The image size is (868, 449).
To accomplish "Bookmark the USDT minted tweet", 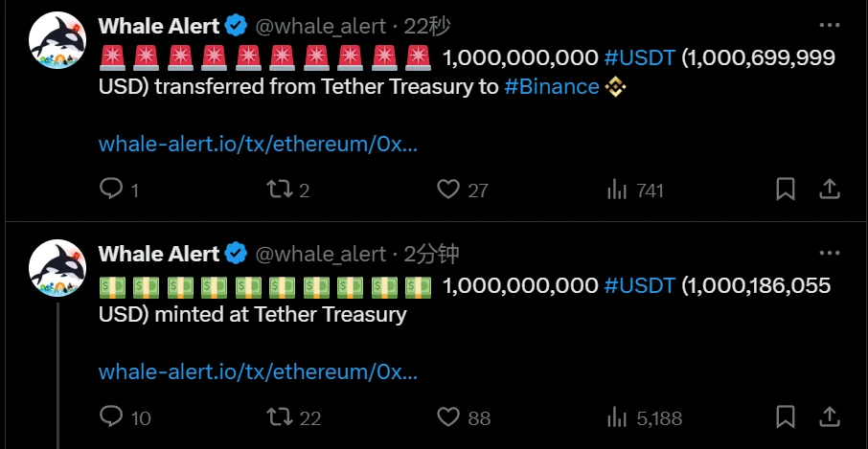I will click(x=786, y=416).
